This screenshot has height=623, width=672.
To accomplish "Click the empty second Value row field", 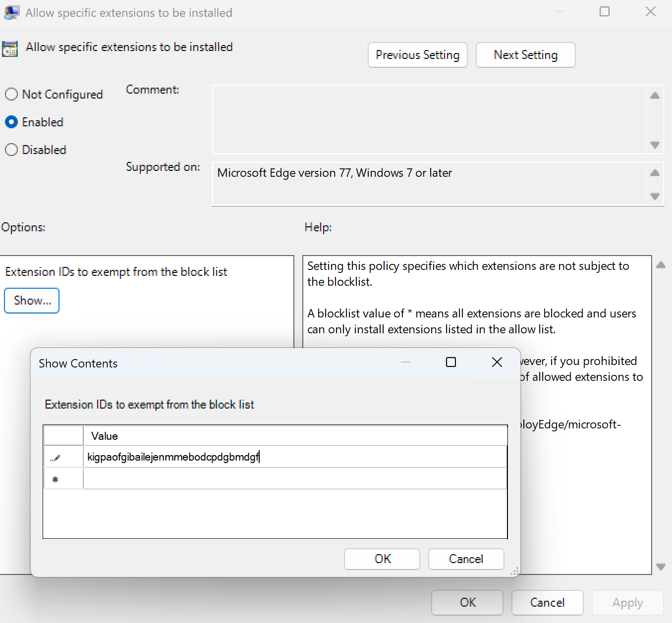I will pyautogui.click(x=295, y=479).
